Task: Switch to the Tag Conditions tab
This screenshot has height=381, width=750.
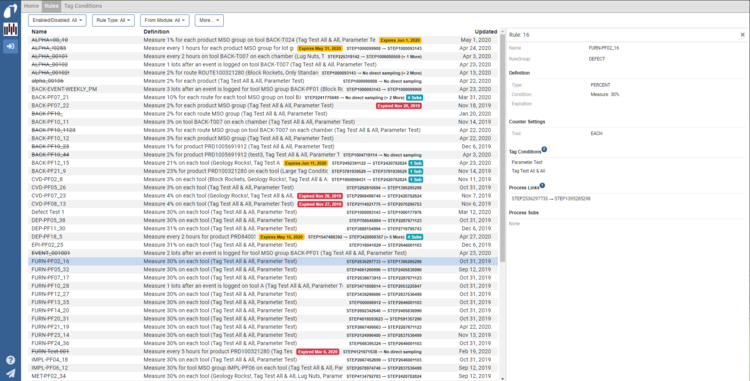Action: 83,6
